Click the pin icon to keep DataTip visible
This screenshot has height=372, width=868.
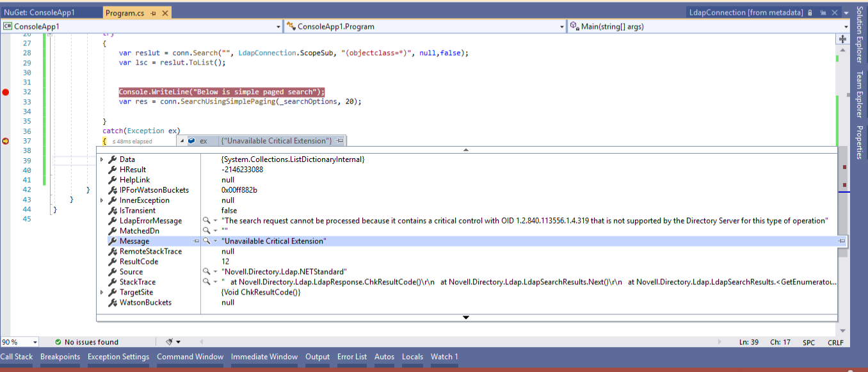pyautogui.click(x=339, y=140)
